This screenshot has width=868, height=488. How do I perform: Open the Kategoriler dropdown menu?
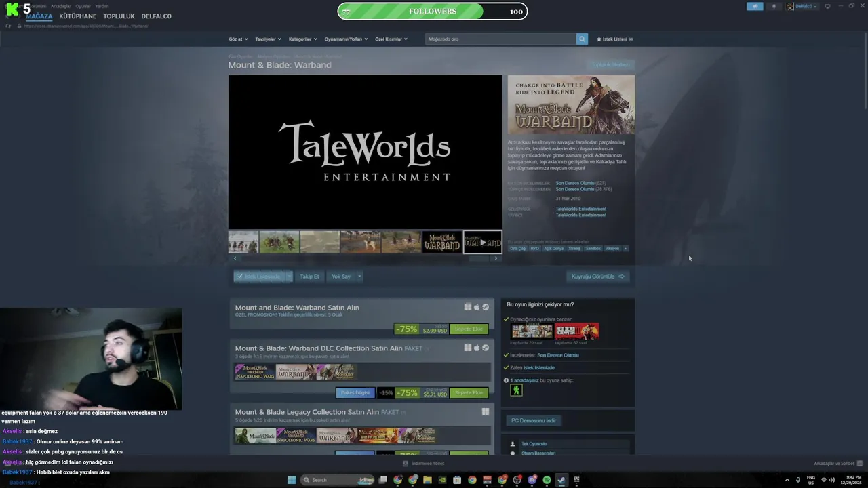pyautogui.click(x=302, y=39)
